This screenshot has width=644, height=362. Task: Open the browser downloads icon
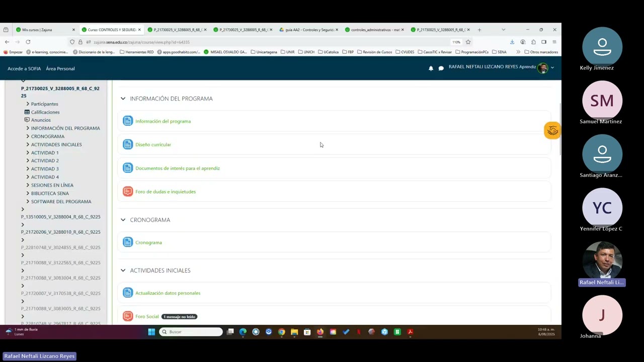tap(512, 42)
